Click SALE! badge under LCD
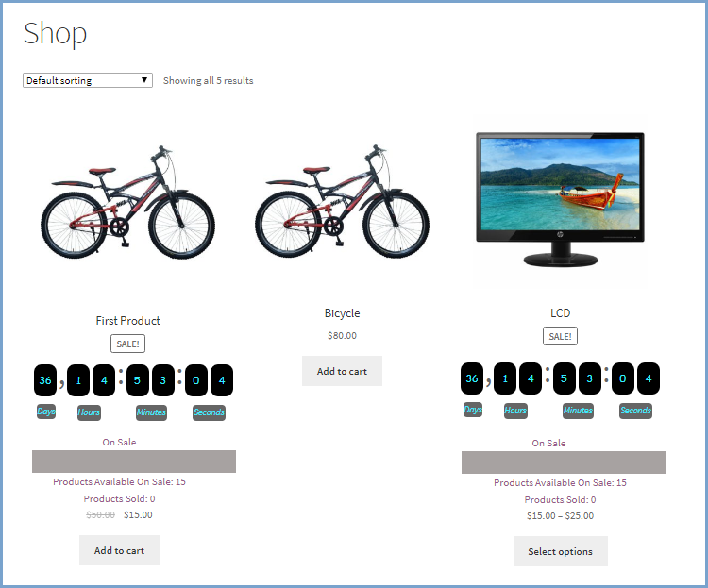The height and width of the screenshot is (588, 708). pyautogui.click(x=560, y=336)
